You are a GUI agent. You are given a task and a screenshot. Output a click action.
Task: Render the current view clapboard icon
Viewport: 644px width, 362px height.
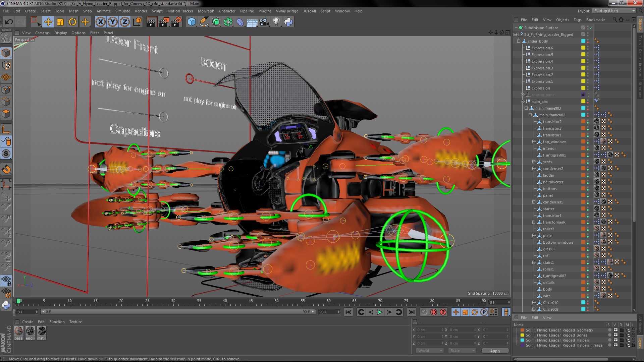[152, 22]
